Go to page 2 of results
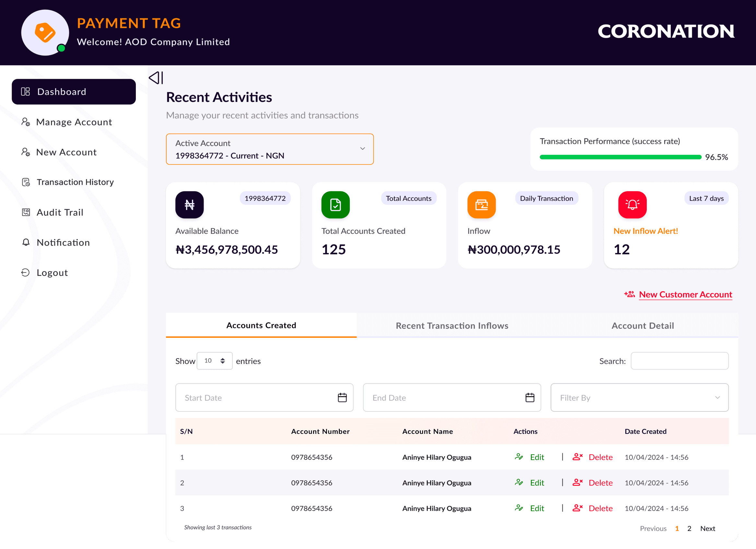 coord(689,528)
